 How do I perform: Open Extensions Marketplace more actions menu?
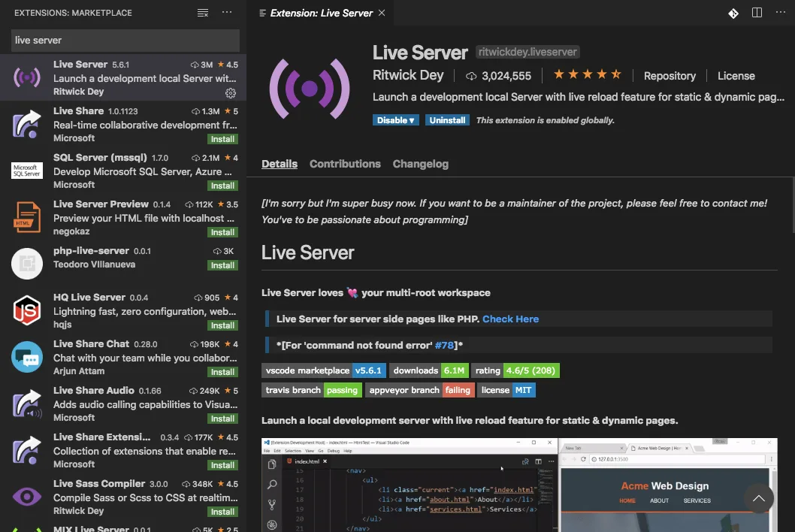[x=227, y=12]
